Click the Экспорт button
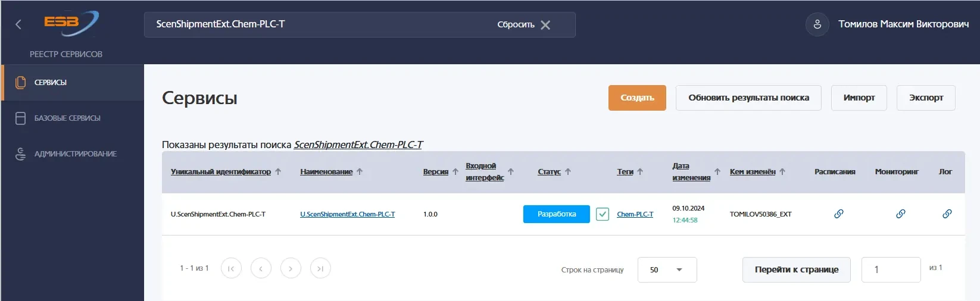 point(926,98)
